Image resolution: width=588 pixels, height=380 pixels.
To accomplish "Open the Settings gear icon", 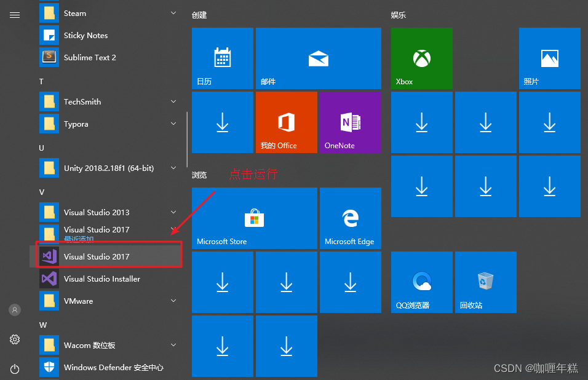I will pyautogui.click(x=15, y=339).
